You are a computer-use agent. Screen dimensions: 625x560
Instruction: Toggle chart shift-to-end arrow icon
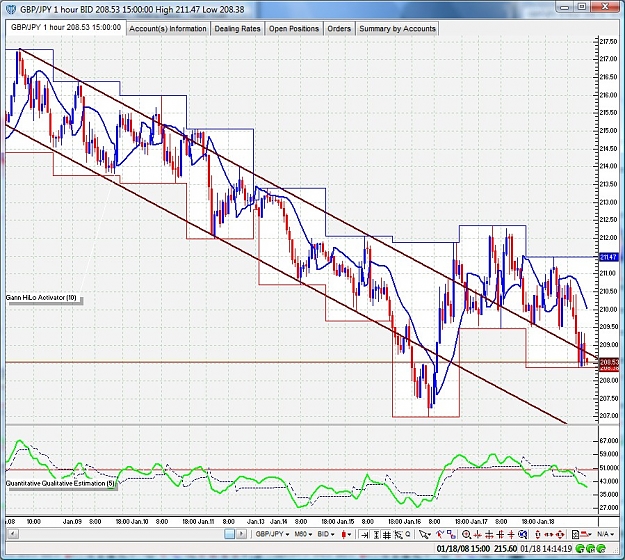[364, 535]
